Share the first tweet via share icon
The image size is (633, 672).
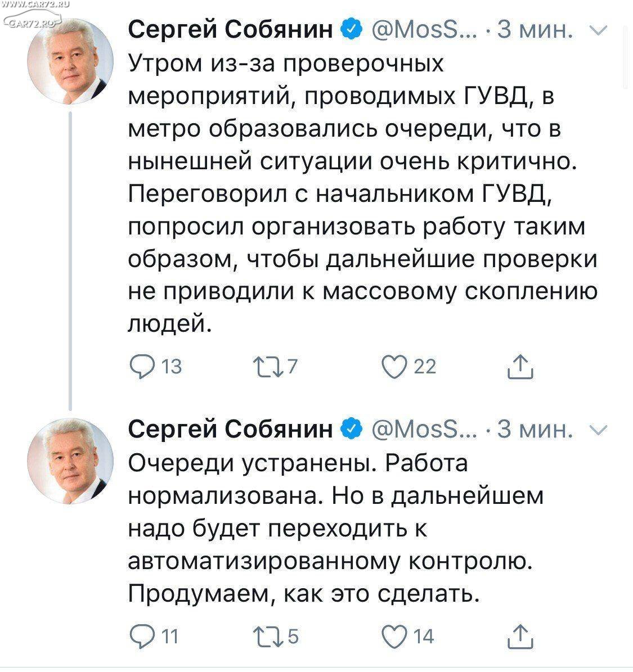click(520, 367)
